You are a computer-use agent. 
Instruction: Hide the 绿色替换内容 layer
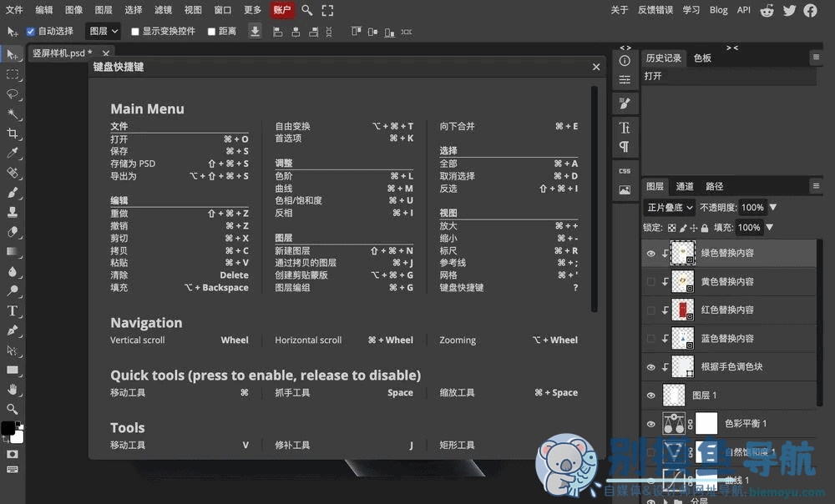[x=650, y=254]
